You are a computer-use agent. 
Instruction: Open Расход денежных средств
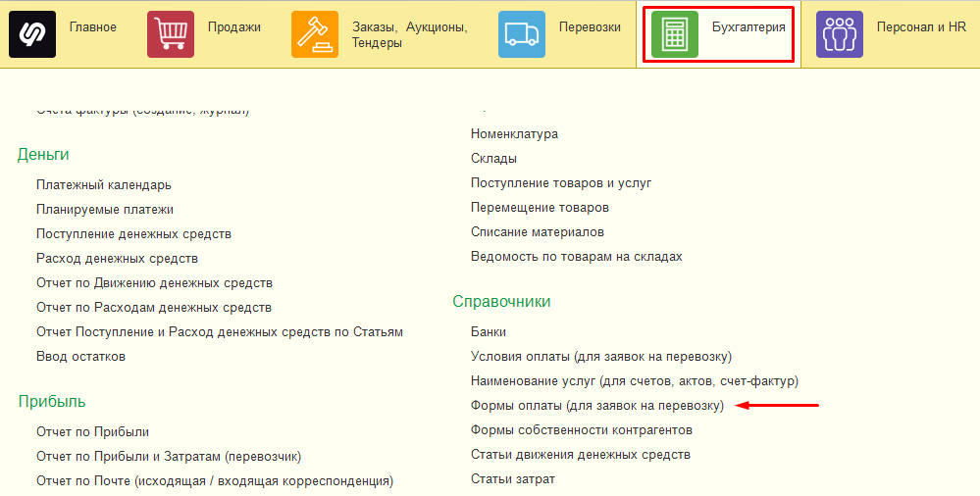[117, 258]
